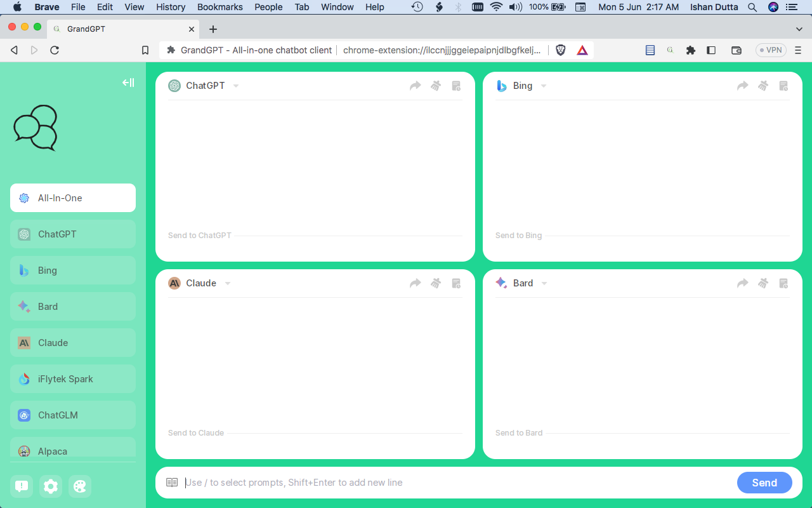Clear conversation with broom icon in Bing panel
Screen dimensions: 812x508
click(x=763, y=86)
